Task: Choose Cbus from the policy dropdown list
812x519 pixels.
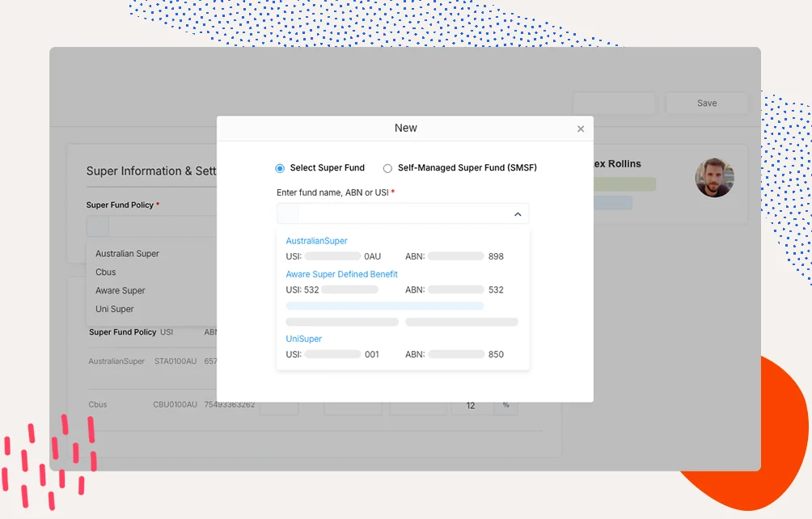Action: click(106, 272)
